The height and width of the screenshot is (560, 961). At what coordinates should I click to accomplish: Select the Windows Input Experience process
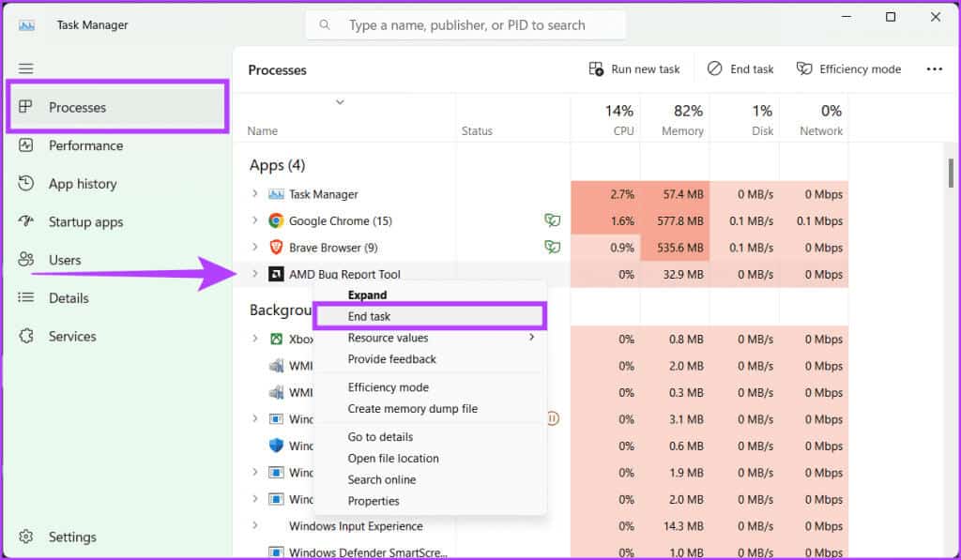[x=356, y=526]
